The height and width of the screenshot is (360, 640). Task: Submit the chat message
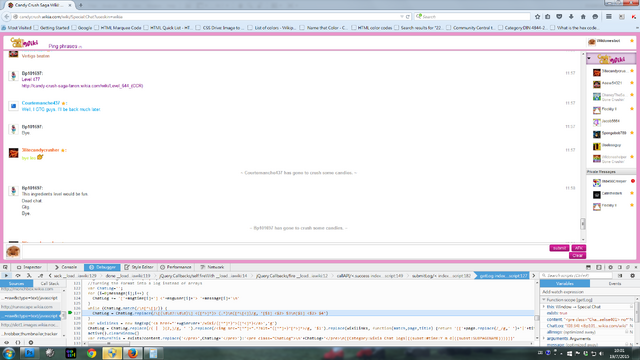[x=559, y=248]
